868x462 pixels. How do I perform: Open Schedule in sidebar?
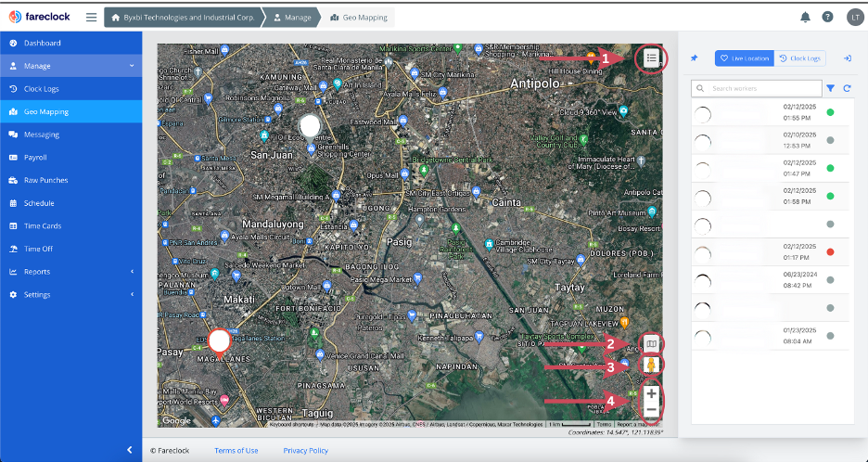point(70,203)
